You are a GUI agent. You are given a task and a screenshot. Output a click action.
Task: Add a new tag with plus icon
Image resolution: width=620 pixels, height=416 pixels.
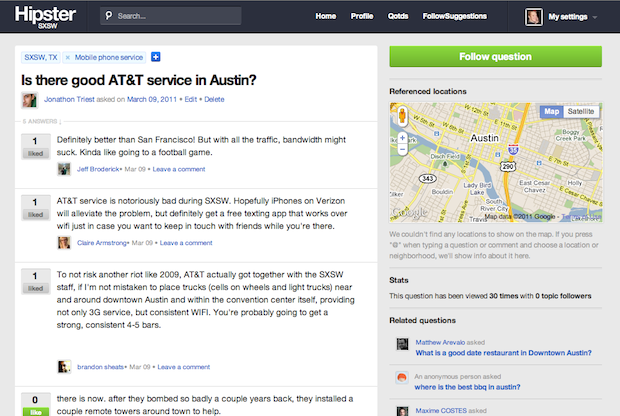156,57
